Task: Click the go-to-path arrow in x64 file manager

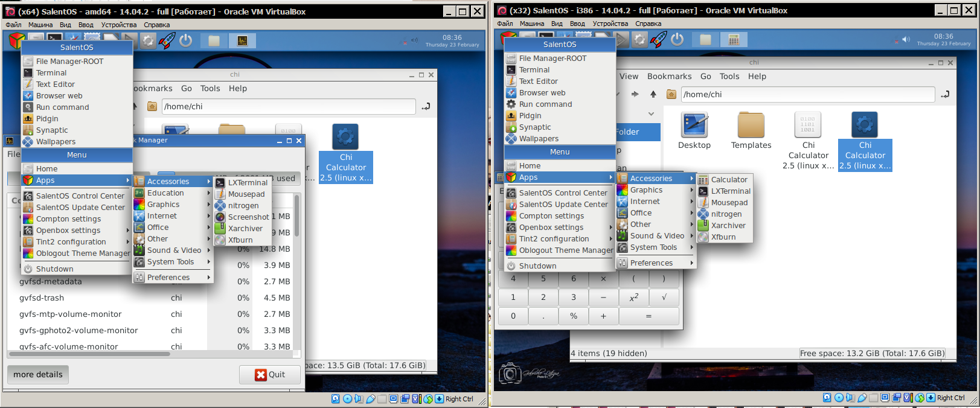Action: [x=426, y=106]
